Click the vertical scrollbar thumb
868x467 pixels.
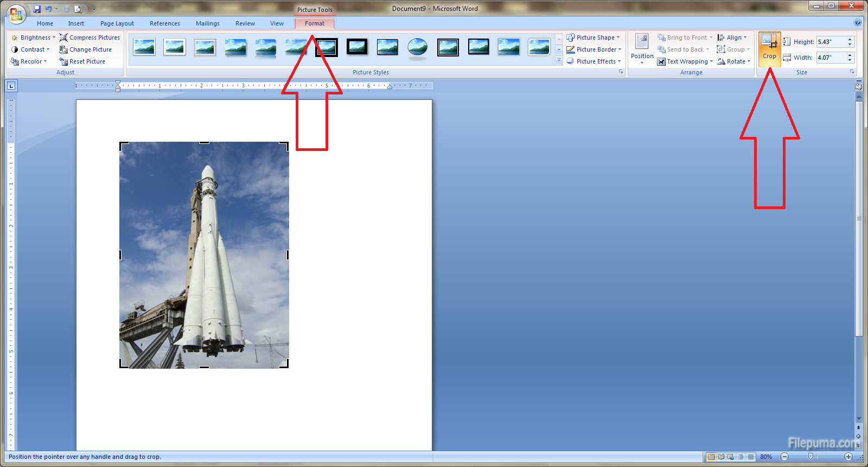(x=859, y=218)
